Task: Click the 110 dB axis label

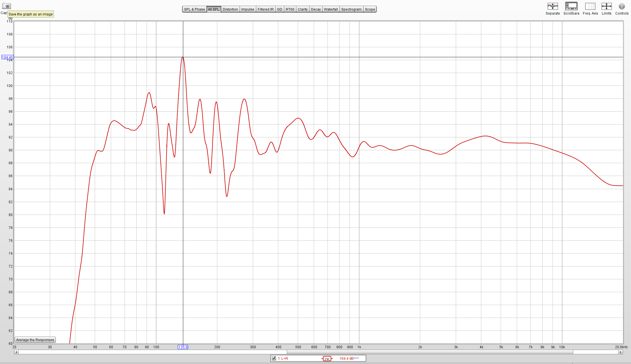Action: [10, 21]
